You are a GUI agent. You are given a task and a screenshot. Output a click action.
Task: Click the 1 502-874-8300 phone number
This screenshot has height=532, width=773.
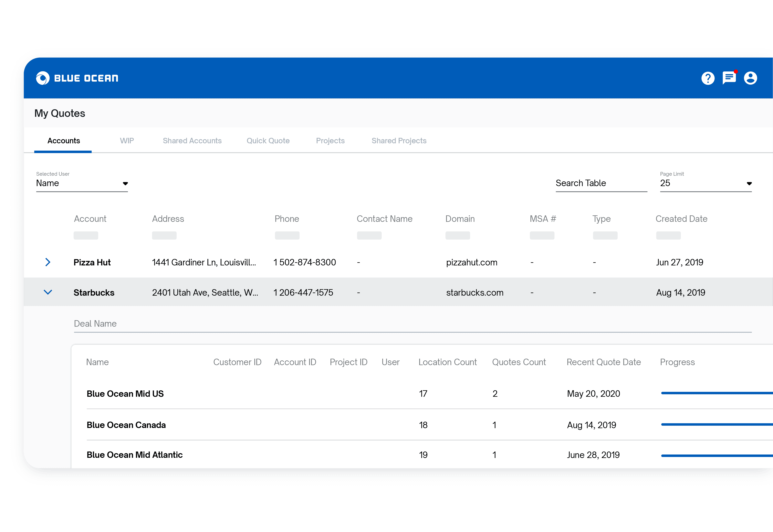tap(305, 262)
